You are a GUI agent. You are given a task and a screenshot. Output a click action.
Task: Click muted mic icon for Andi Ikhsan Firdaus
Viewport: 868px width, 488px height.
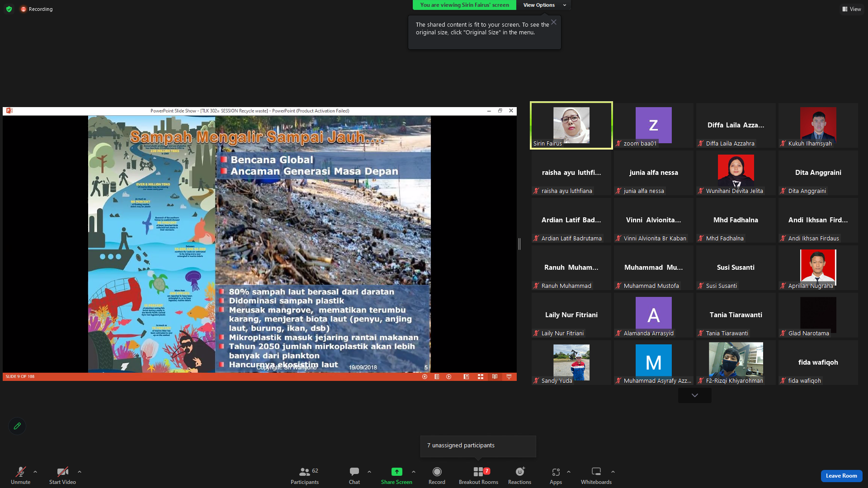783,239
